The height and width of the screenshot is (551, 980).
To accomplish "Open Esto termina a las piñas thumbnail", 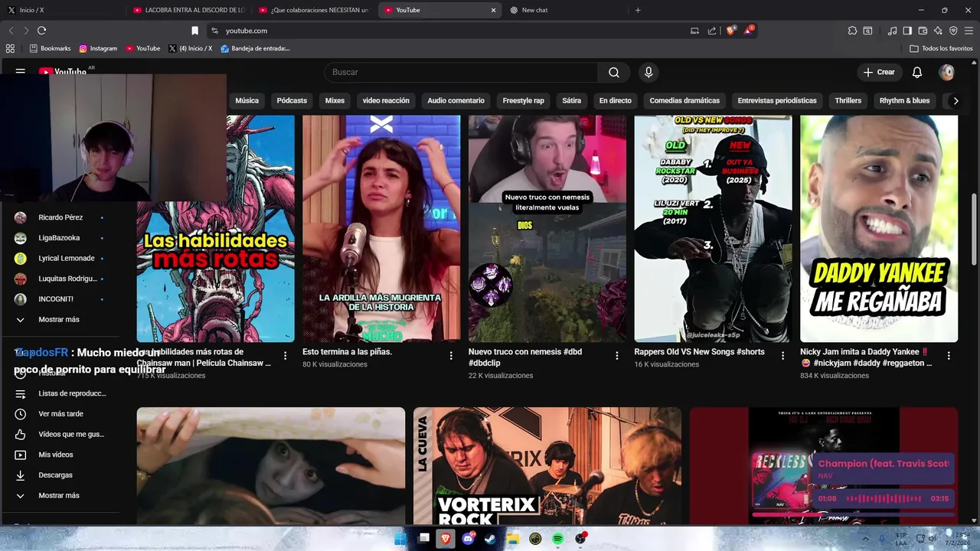I will click(x=381, y=229).
